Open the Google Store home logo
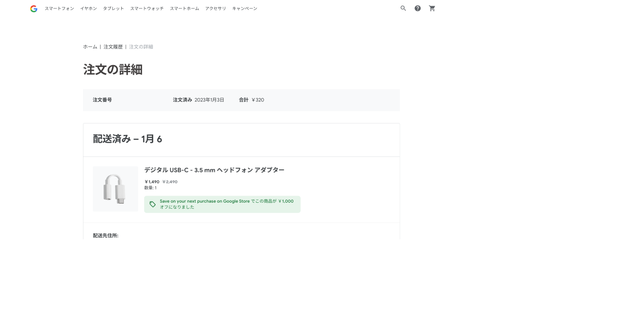644x319 pixels. [x=33, y=8]
